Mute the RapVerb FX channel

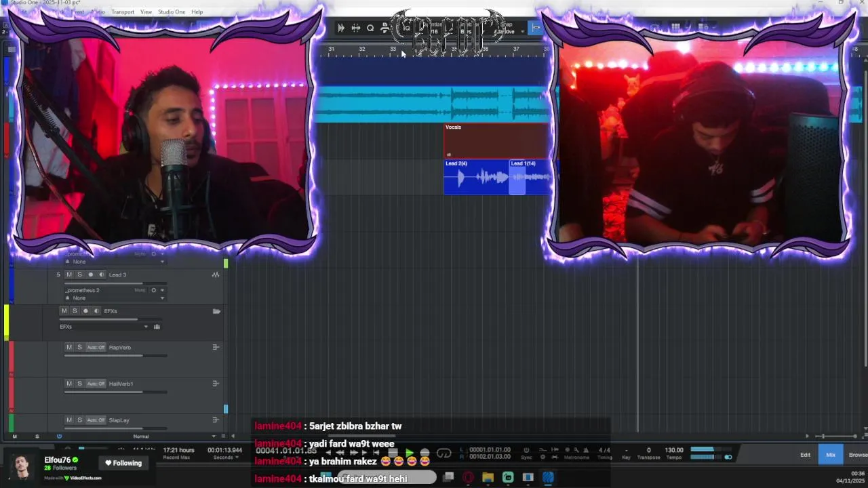click(68, 347)
